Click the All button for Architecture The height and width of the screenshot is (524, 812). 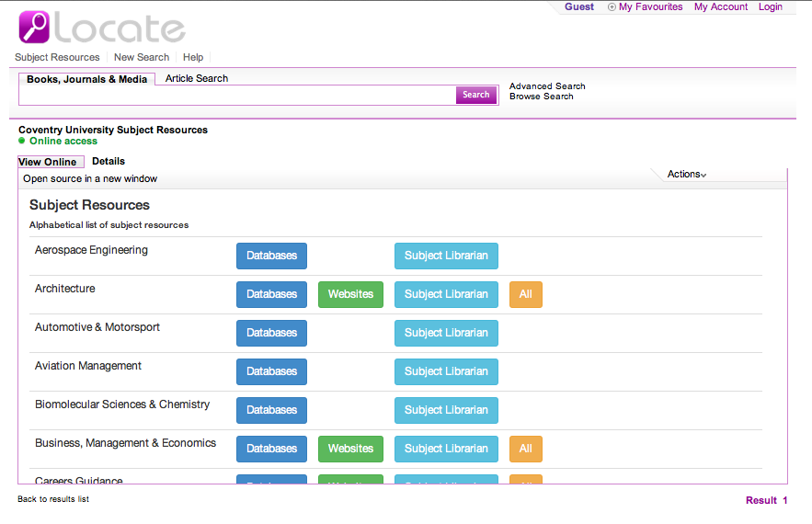click(526, 294)
